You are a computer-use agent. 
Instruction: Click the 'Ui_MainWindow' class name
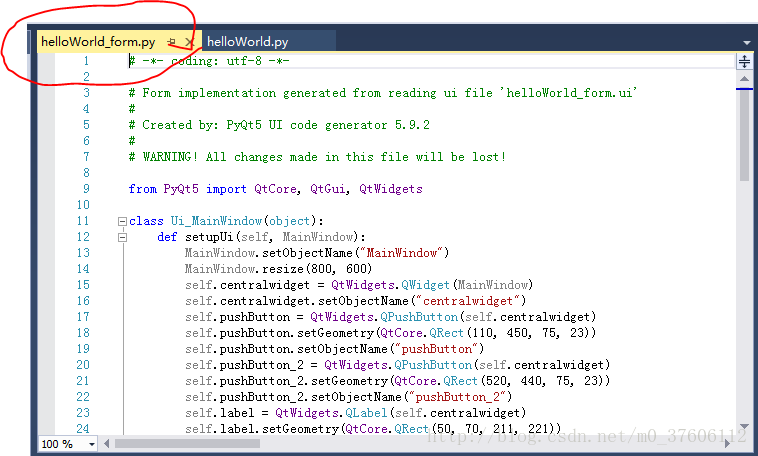tap(216, 221)
